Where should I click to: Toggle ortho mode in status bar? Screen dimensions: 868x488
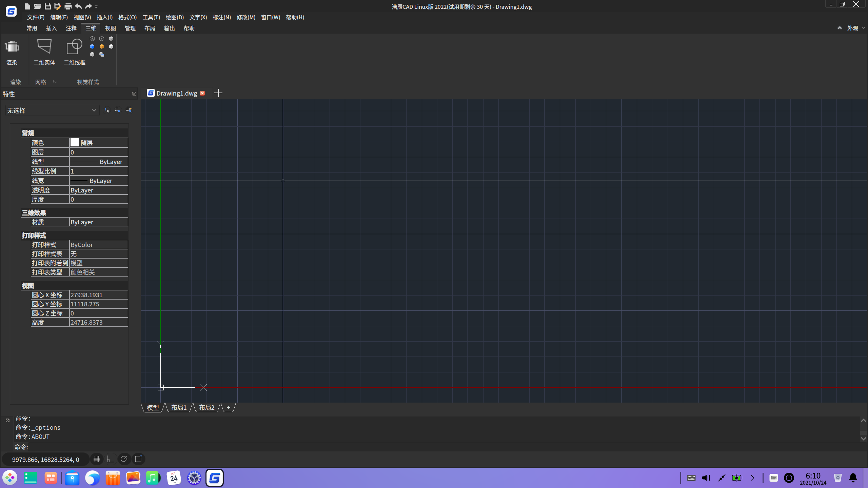coord(110,459)
